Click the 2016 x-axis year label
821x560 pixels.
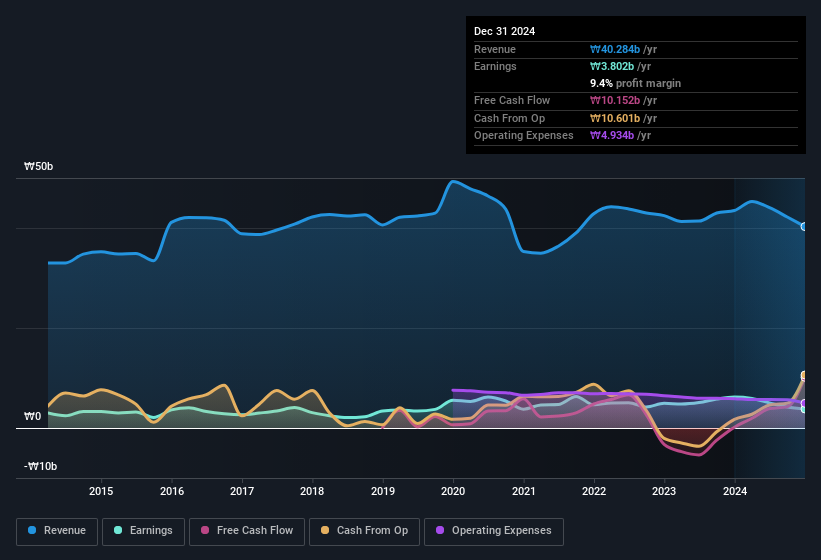(172, 491)
